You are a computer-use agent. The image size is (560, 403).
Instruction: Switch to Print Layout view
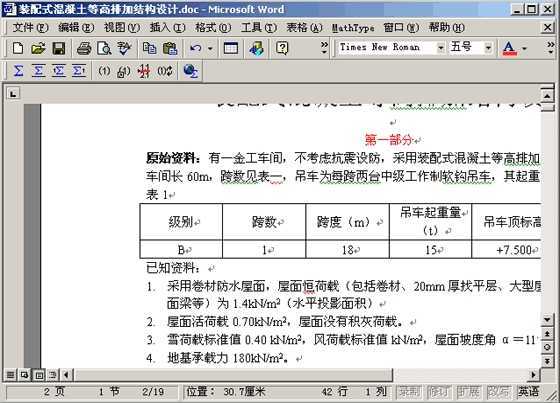[x=39, y=375]
